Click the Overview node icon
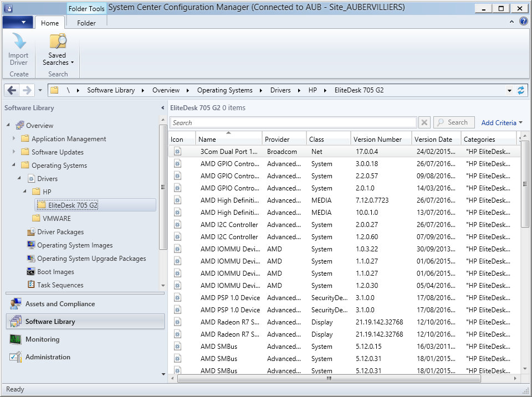Image resolution: width=532 pixels, height=397 pixels. [20, 125]
